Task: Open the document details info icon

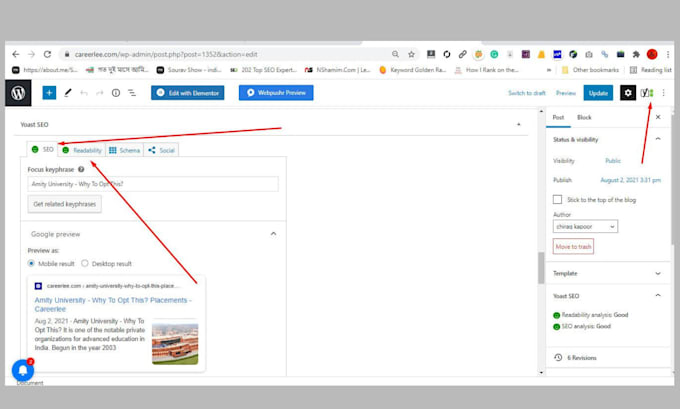Action: click(116, 93)
